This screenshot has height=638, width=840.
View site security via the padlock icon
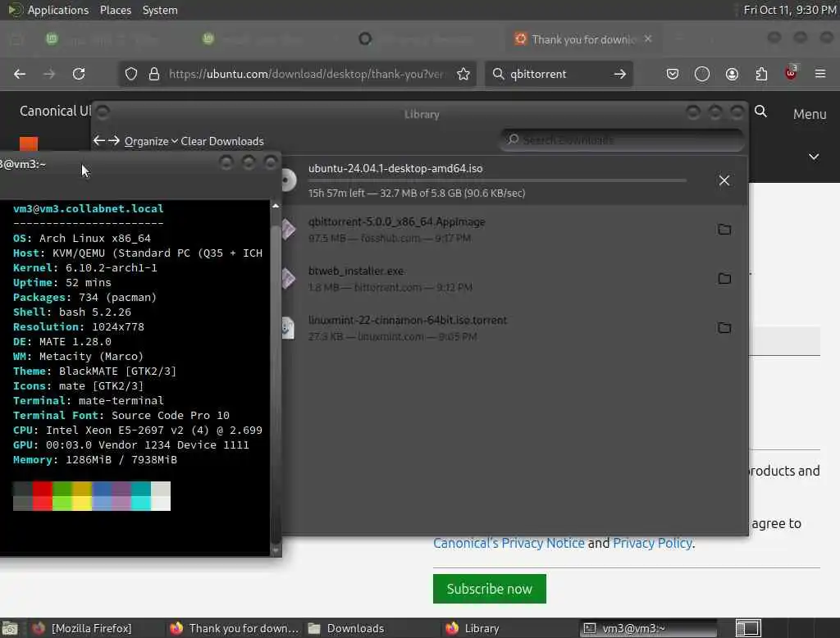pos(154,74)
